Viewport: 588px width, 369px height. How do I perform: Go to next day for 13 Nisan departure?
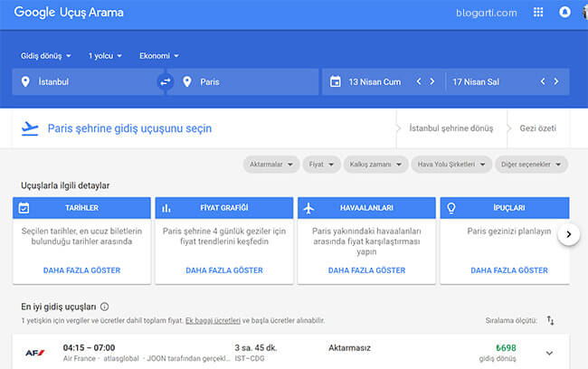coord(432,81)
